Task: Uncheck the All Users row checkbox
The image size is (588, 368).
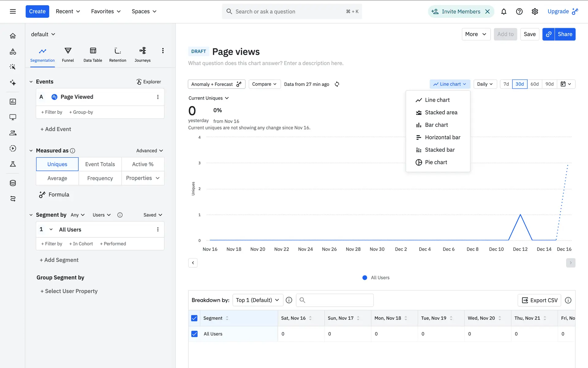Action: (x=194, y=334)
